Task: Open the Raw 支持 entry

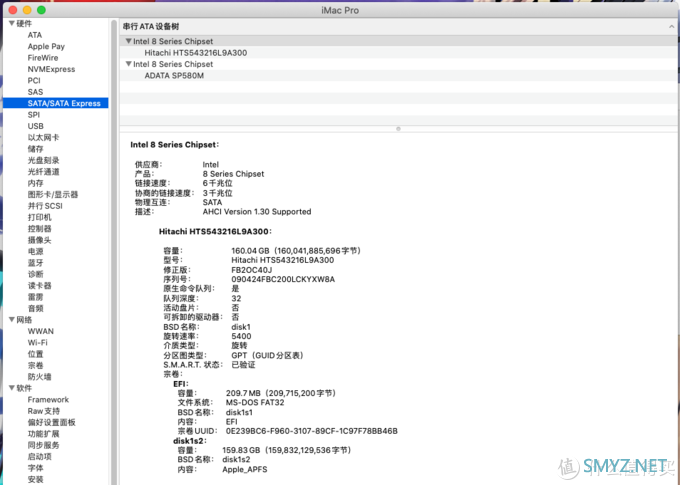Action: coord(44,411)
